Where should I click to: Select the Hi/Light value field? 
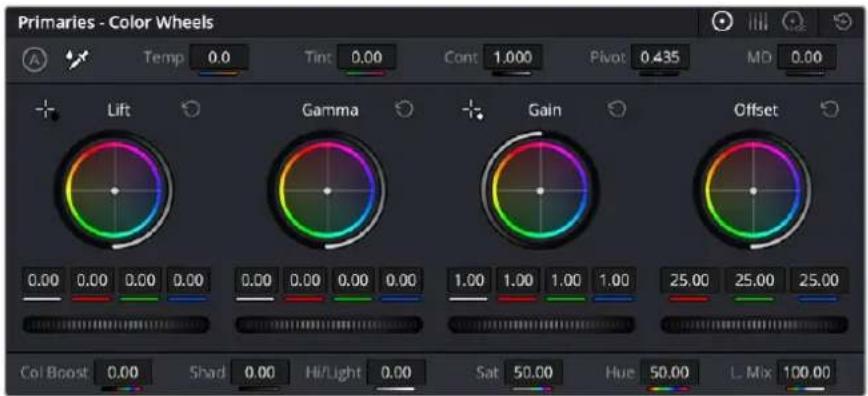tap(396, 372)
